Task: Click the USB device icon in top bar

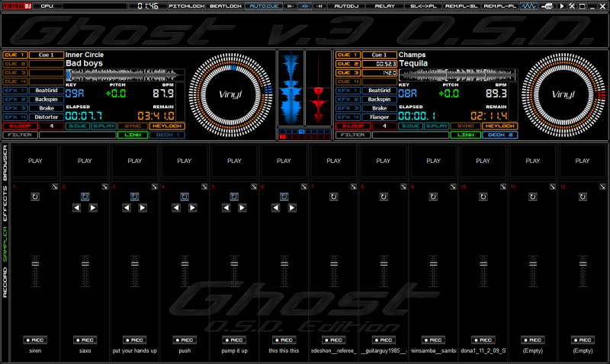Action: [x=547, y=6]
